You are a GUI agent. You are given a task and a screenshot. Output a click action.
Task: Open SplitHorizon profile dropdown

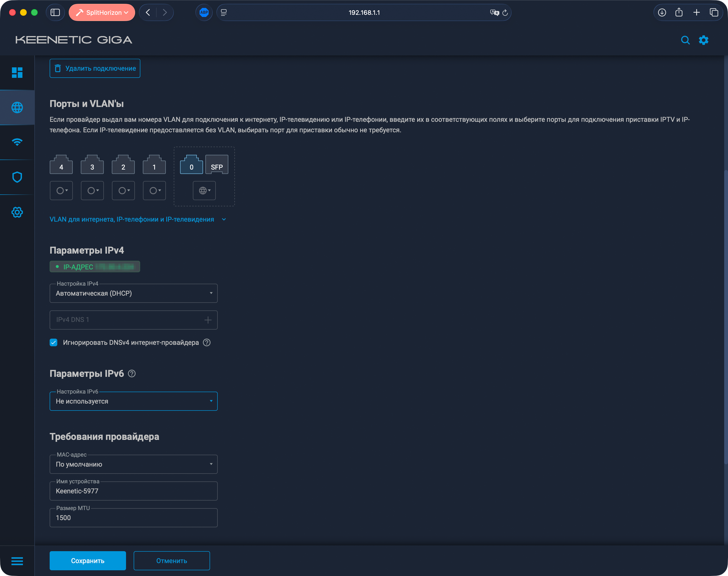102,12
